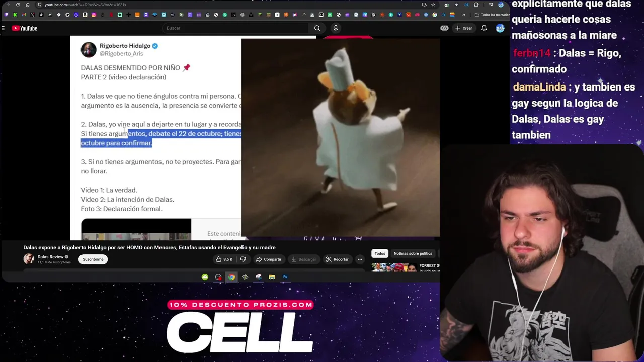Click the browser forward arrow

pos(7,5)
